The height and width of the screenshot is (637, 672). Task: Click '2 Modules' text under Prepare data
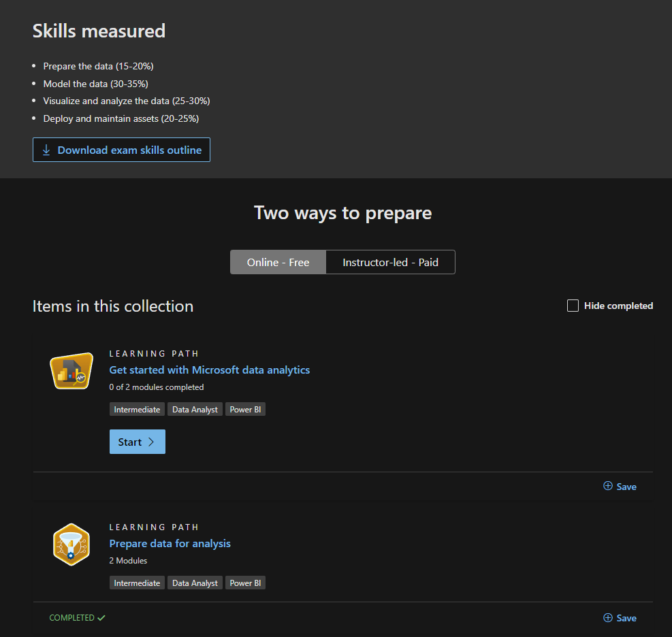128,560
